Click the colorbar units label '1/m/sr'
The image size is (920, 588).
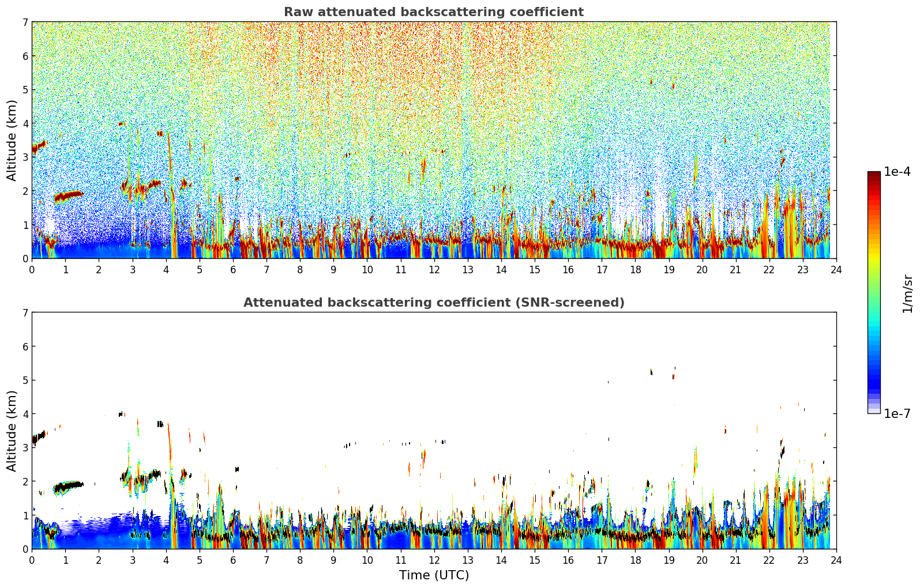coord(907,293)
